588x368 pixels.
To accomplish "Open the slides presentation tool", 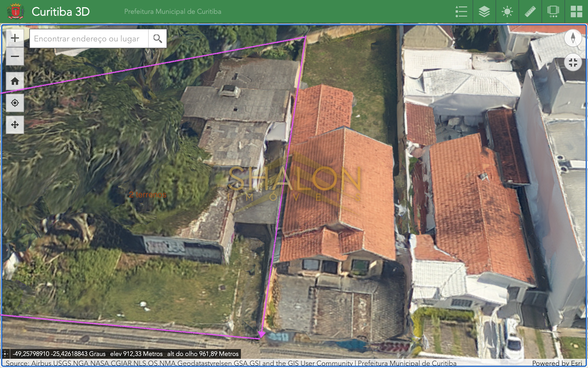I will point(553,12).
